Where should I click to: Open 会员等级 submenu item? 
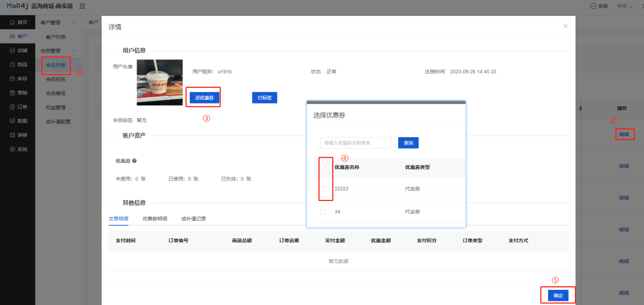pyautogui.click(x=56, y=93)
